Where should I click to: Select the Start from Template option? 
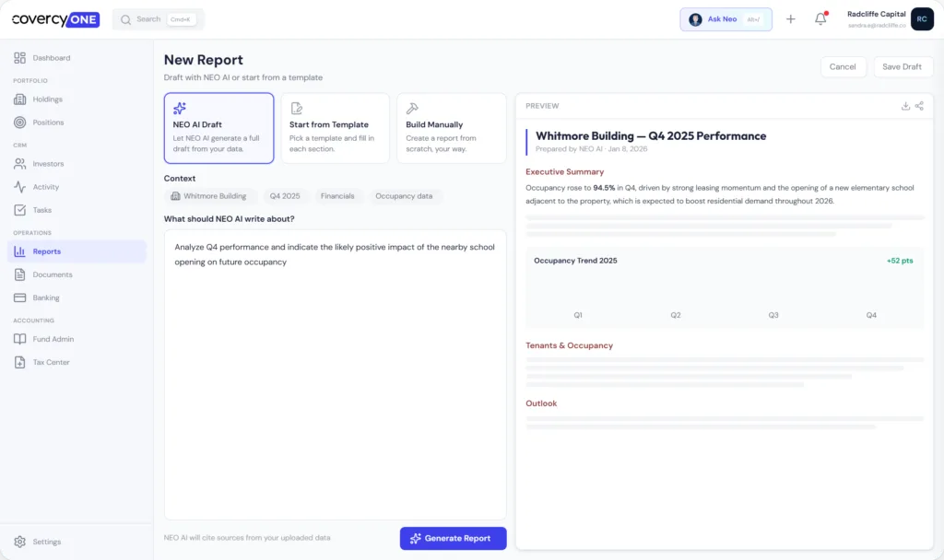[335, 128]
